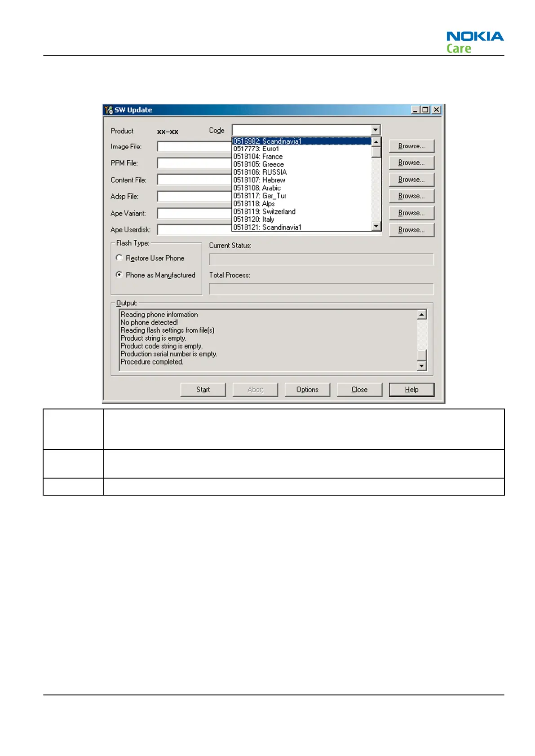Click the Output log scrollbar thumb
This screenshot has width=535, height=756.
point(421,355)
